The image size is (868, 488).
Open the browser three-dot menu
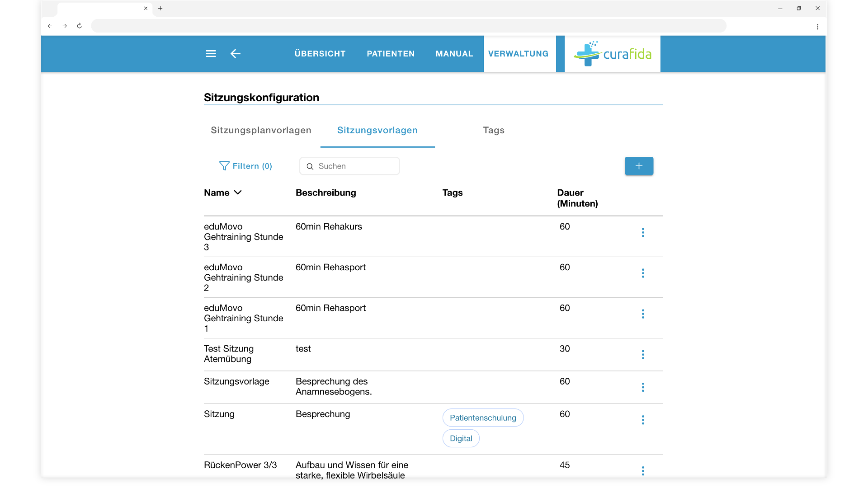pos(817,27)
